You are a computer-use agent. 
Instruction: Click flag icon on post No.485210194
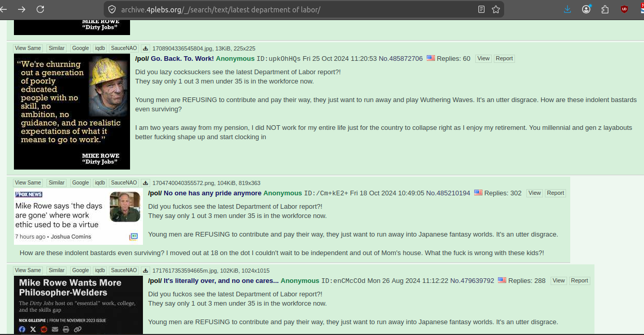pos(478,193)
